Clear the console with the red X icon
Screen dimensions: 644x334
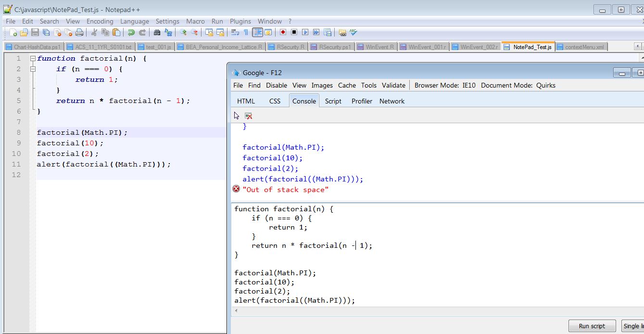248,116
